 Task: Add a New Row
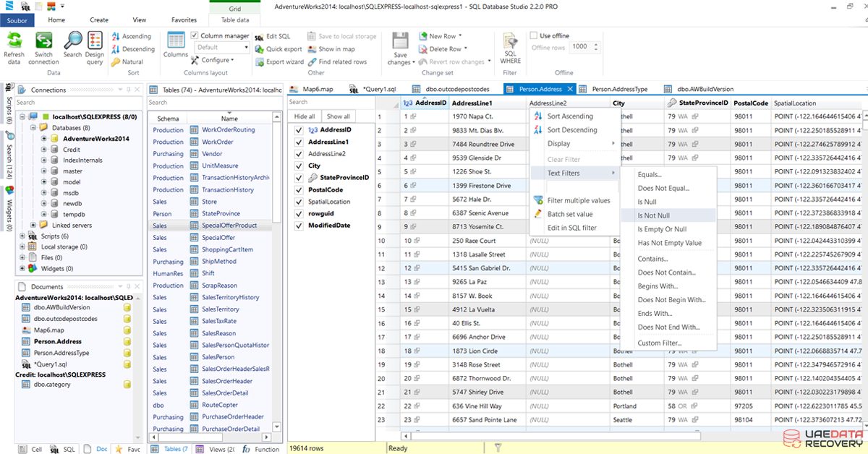click(x=440, y=36)
